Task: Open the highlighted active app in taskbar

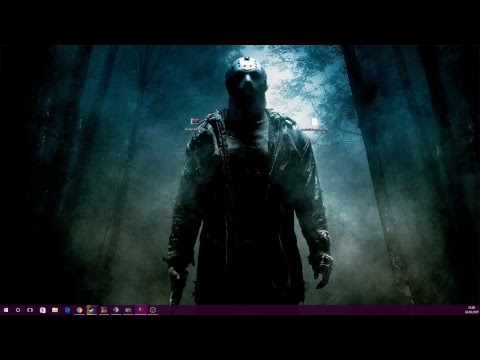Action: (x=141, y=310)
